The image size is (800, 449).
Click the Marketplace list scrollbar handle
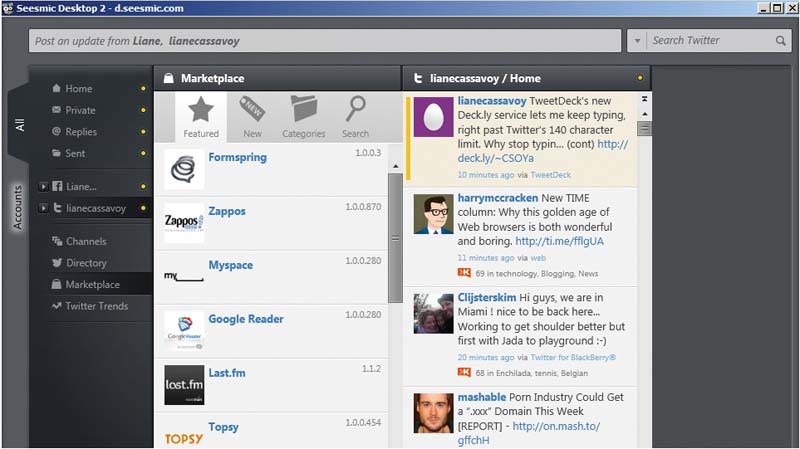[395, 237]
